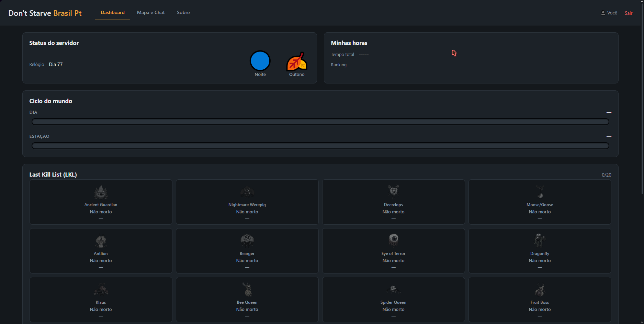Click the Tempo total label
Screen dimensions: 644x324
coord(342,55)
